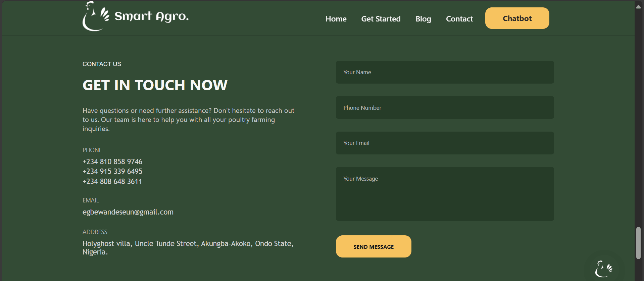Click inside the Your Message textarea
This screenshot has height=281, width=644.
tap(445, 194)
